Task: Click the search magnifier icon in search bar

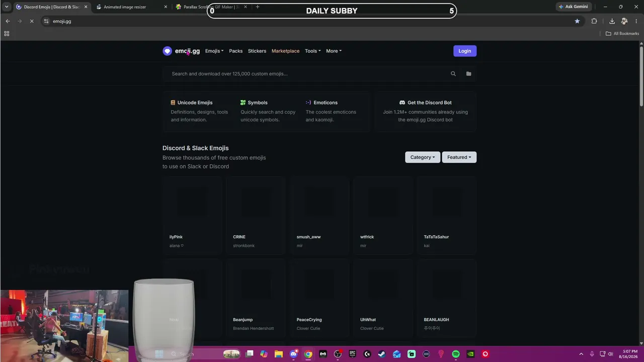Action: [x=453, y=74]
